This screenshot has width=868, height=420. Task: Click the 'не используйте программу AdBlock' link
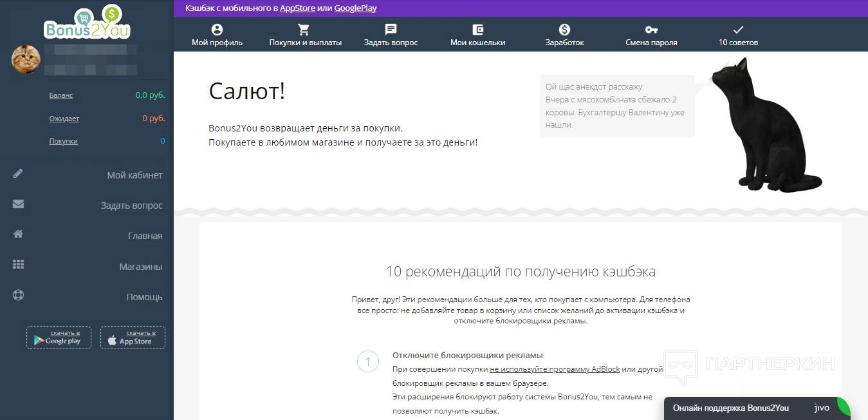point(555,369)
